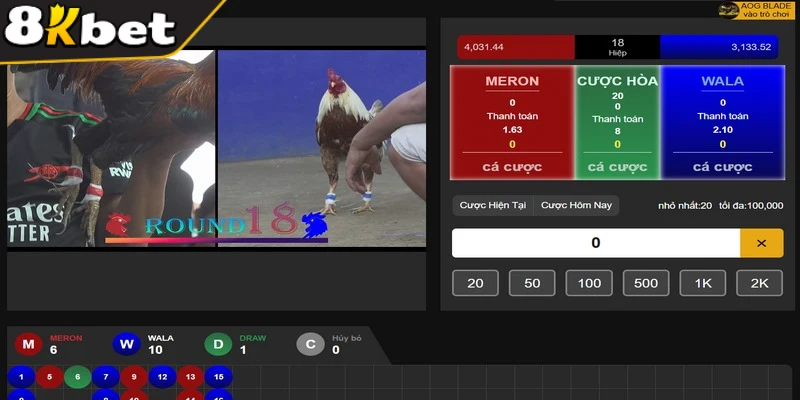The image size is (800, 400).
Task: Click the gray Hủy bỏ C icon
Action: pyautogui.click(x=310, y=345)
